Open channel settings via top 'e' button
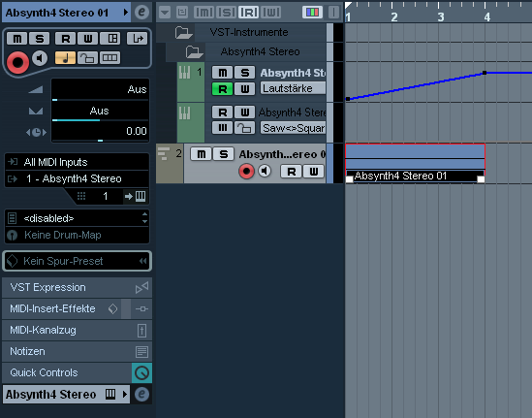Image resolution: width=532 pixels, height=418 pixels. pos(141,13)
